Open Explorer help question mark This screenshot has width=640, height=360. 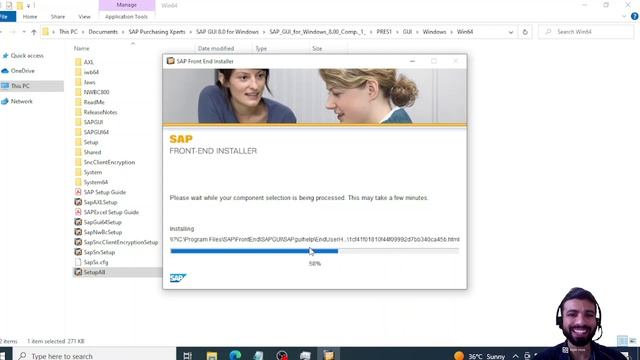pyautogui.click(x=634, y=17)
